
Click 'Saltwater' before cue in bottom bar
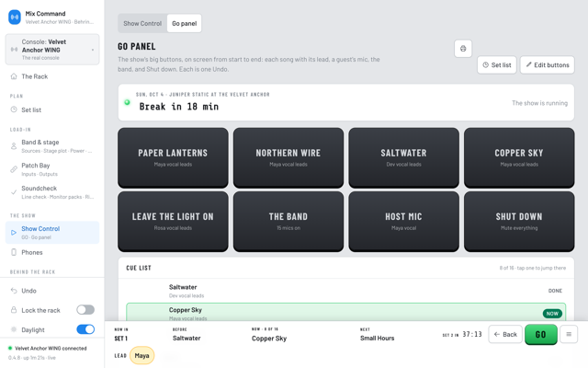coord(187,338)
